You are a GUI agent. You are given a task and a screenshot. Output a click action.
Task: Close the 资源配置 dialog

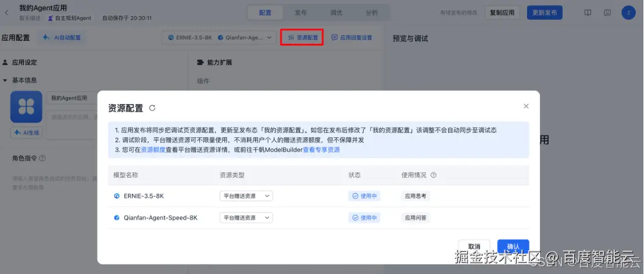526,106
